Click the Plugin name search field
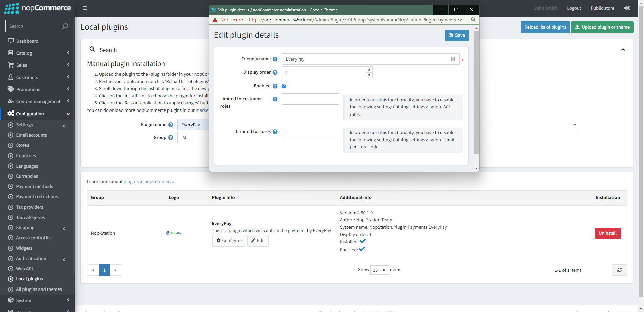The height and width of the screenshot is (312, 644). coord(193,125)
